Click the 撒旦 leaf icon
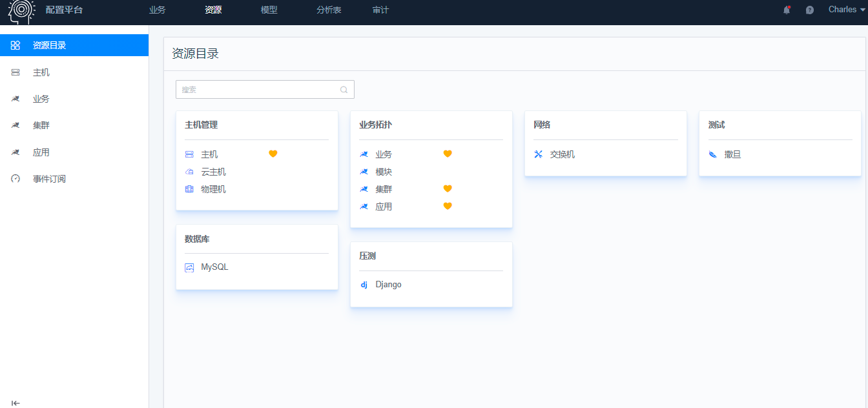 713,154
